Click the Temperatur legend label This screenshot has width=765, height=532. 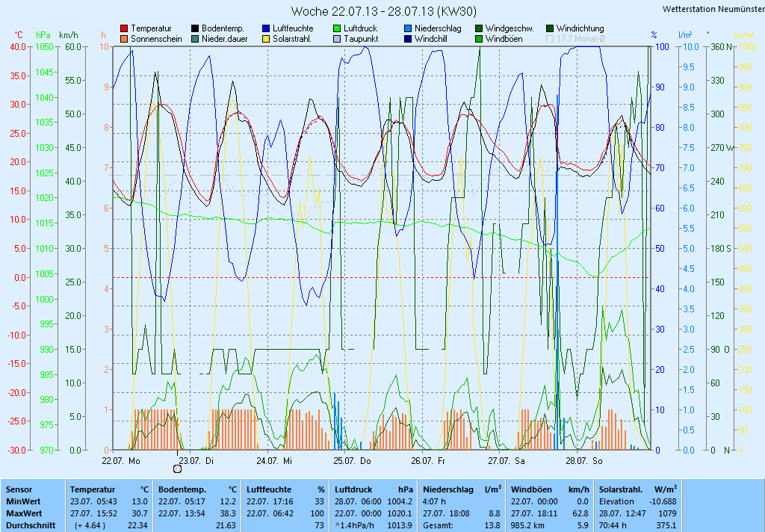tap(151, 28)
